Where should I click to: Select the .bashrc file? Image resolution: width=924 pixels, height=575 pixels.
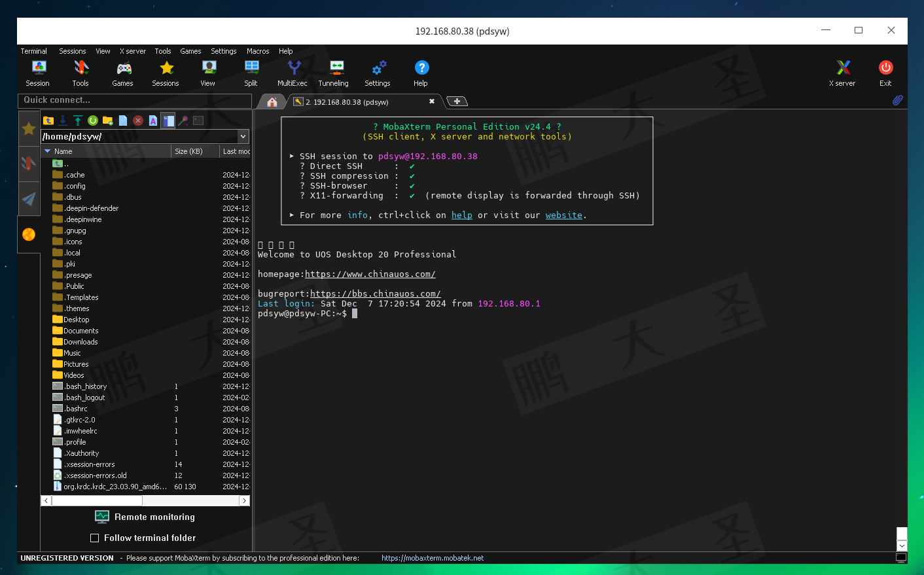coord(76,409)
